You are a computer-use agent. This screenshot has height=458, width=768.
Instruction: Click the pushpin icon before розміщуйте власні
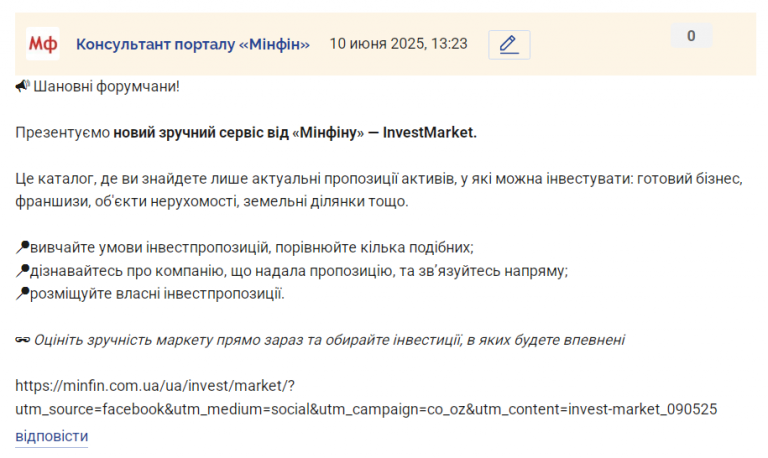coord(23,293)
